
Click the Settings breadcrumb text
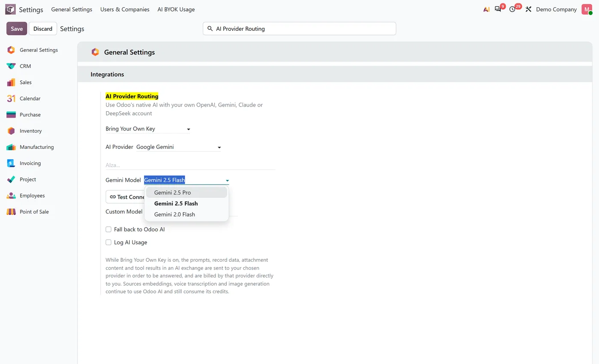pyautogui.click(x=72, y=29)
